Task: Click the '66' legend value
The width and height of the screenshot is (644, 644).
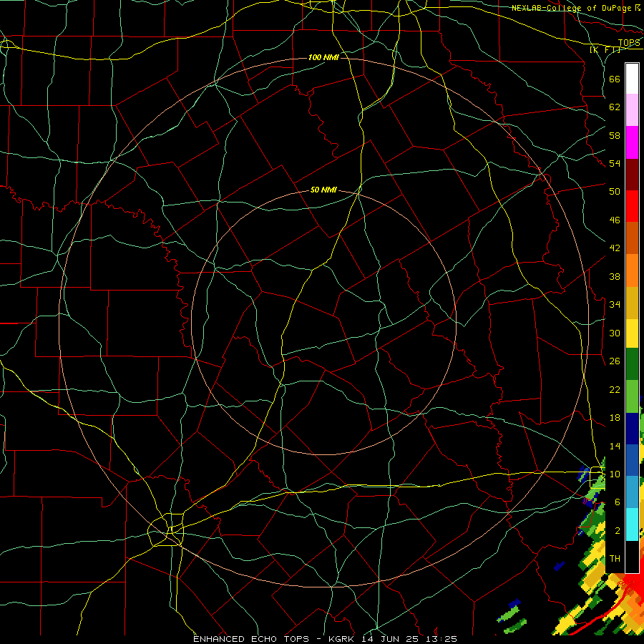Action: (x=615, y=79)
